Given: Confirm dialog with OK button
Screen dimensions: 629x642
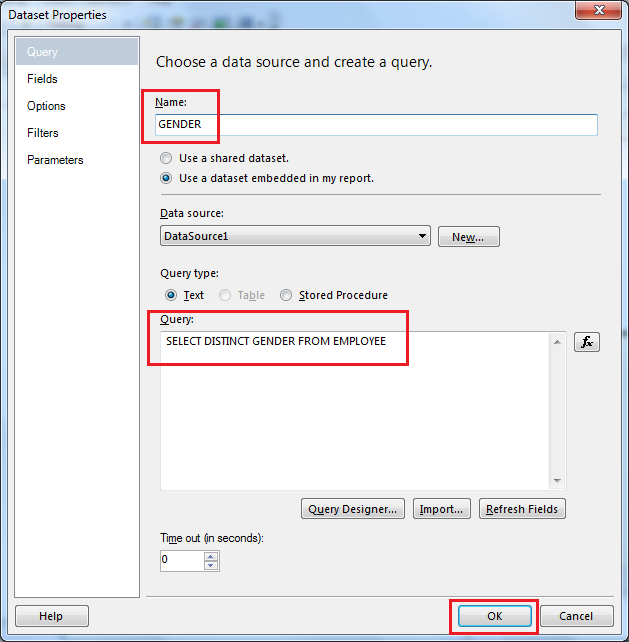Looking at the screenshot, I should tap(495, 616).
